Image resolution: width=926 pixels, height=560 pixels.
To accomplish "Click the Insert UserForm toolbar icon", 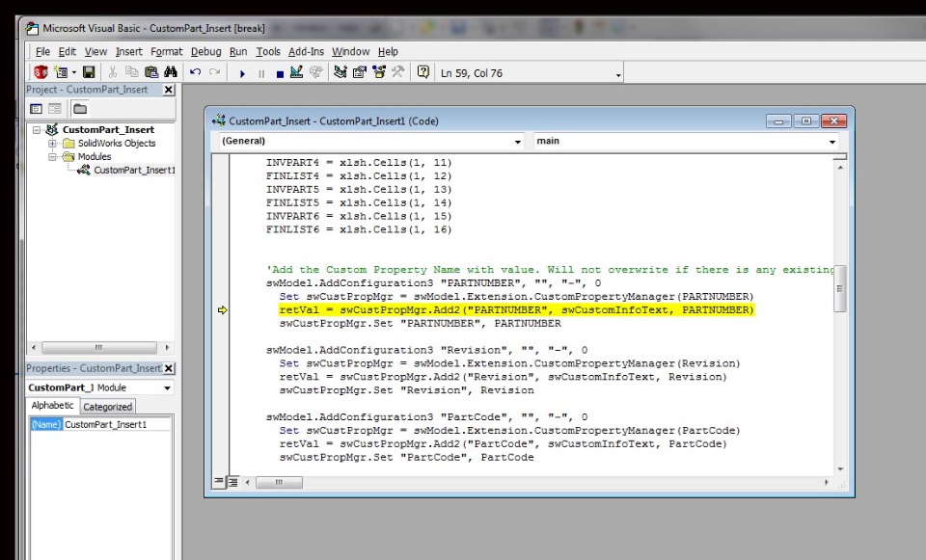I will point(60,72).
